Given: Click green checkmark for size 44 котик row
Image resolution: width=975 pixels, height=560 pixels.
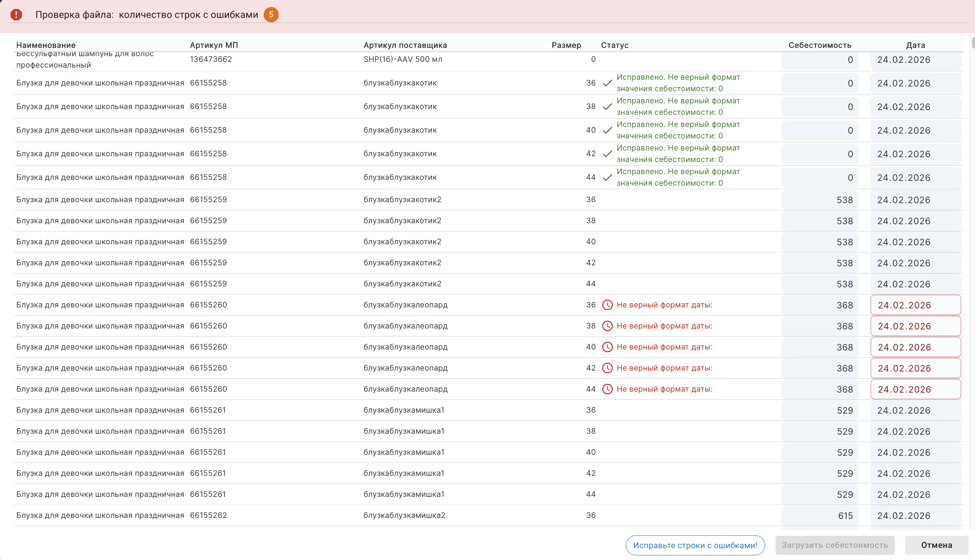Looking at the screenshot, I should [x=608, y=177].
